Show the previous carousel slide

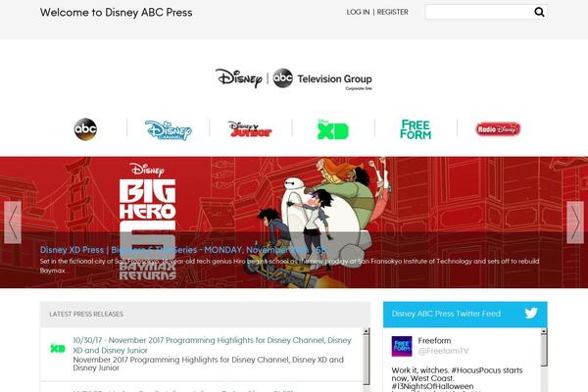pyautogui.click(x=13, y=222)
